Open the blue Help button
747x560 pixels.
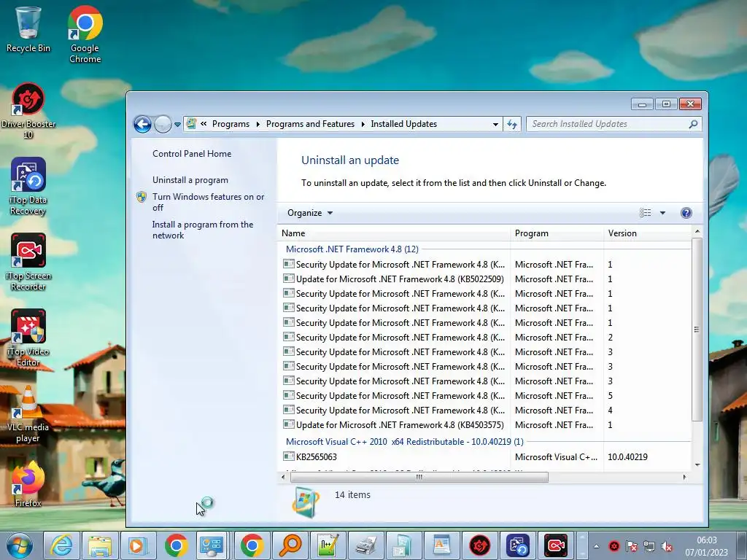click(x=686, y=213)
